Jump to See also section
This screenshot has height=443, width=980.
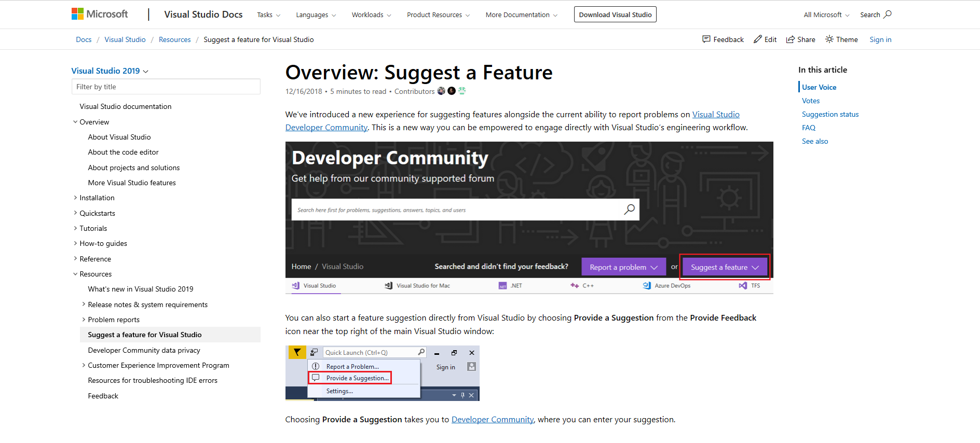point(815,141)
